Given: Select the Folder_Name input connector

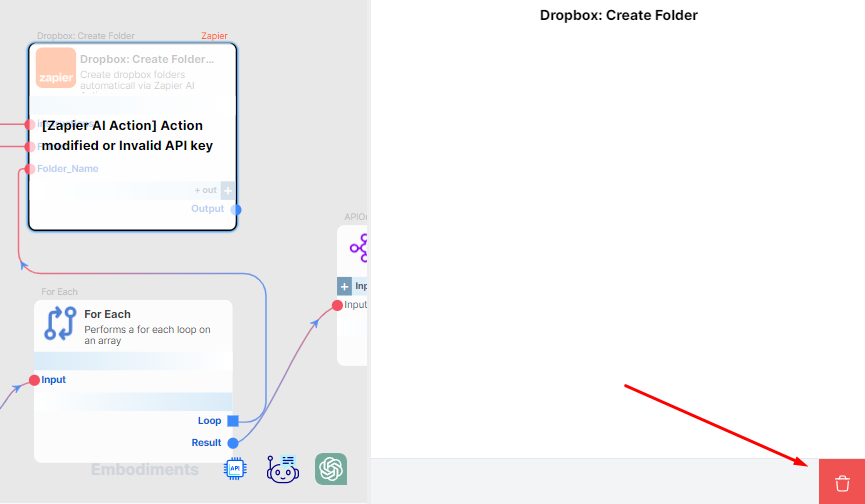Looking at the screenshot, I should (30, 169).
